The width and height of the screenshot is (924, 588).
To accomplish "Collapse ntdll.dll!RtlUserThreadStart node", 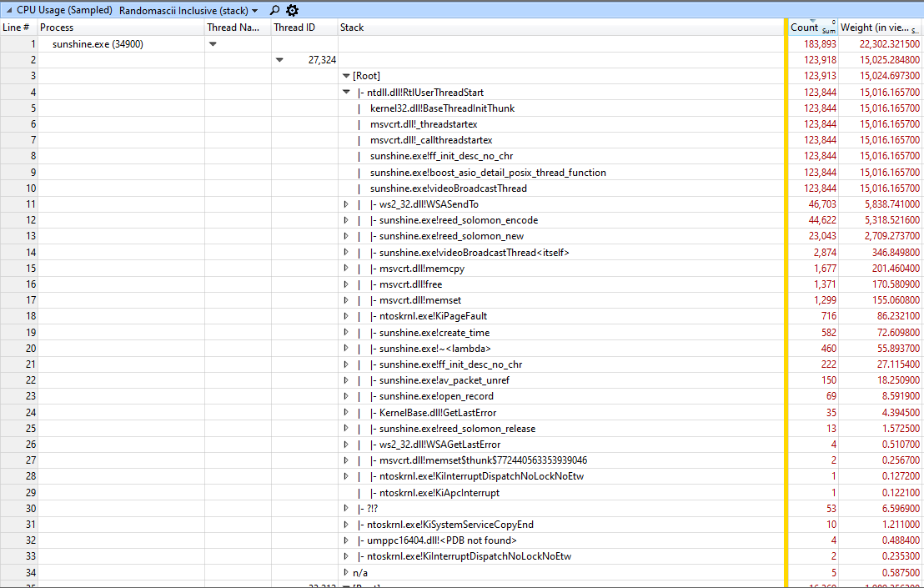I will pyautogui.click(x=346, y=92).
